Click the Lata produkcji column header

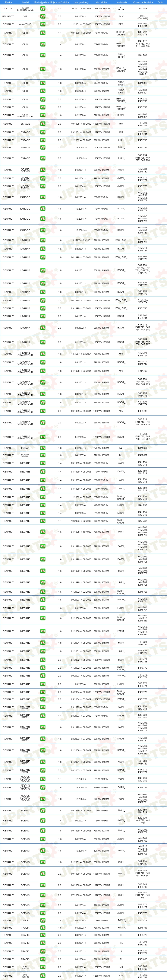point(81,2)
